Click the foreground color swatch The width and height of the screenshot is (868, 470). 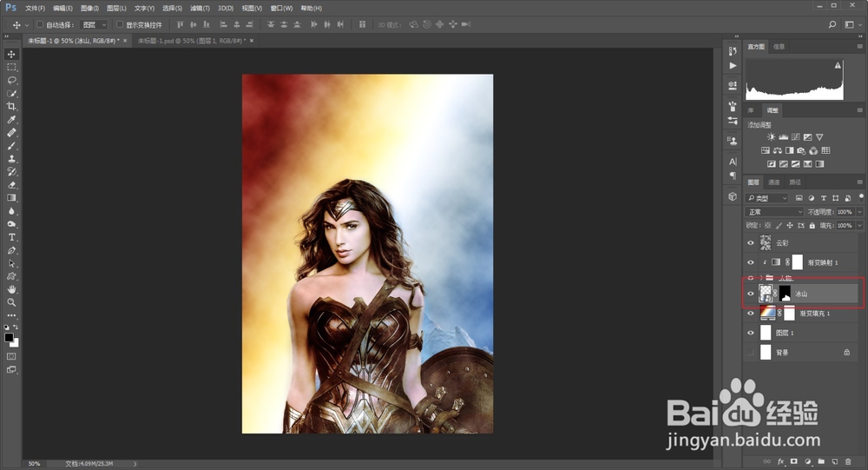tap(9, 338)
